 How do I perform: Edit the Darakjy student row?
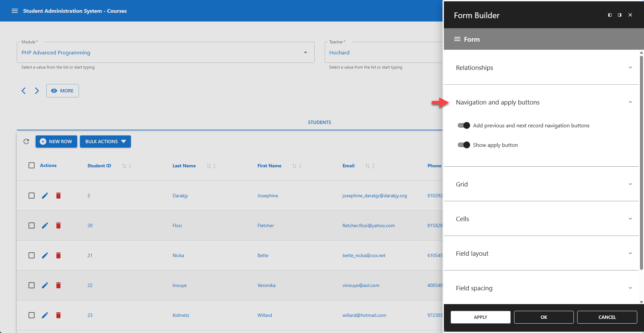(45, 195)
